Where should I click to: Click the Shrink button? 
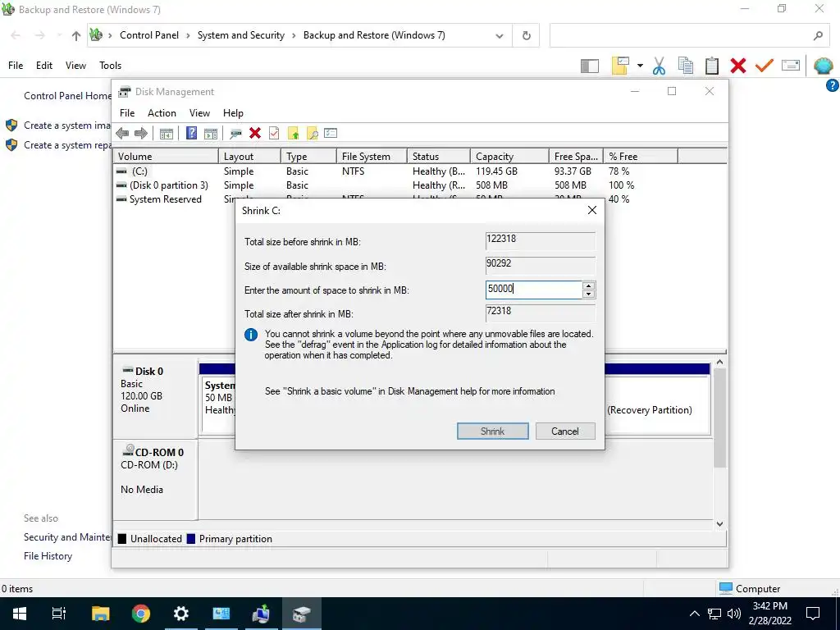click(x=493, y=431)
